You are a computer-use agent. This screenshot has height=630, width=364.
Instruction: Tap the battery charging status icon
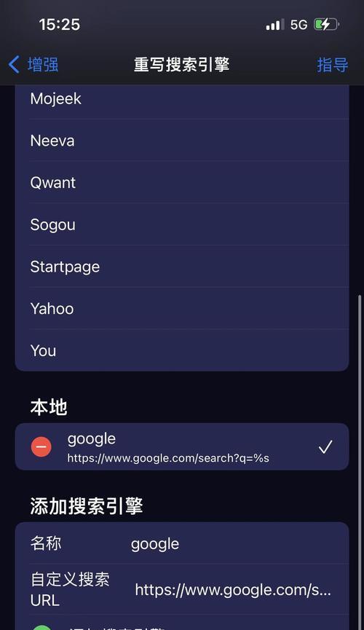(326, 25)
